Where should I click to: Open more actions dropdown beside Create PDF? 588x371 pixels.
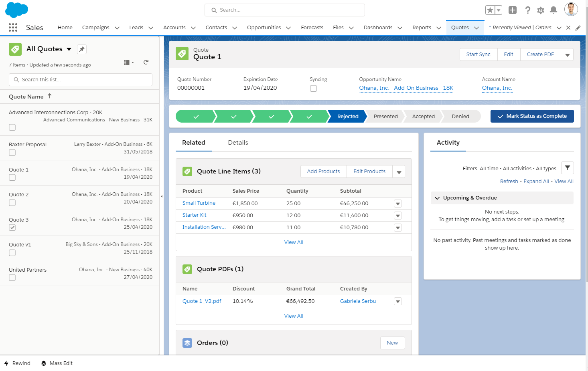tap(567, 54)
